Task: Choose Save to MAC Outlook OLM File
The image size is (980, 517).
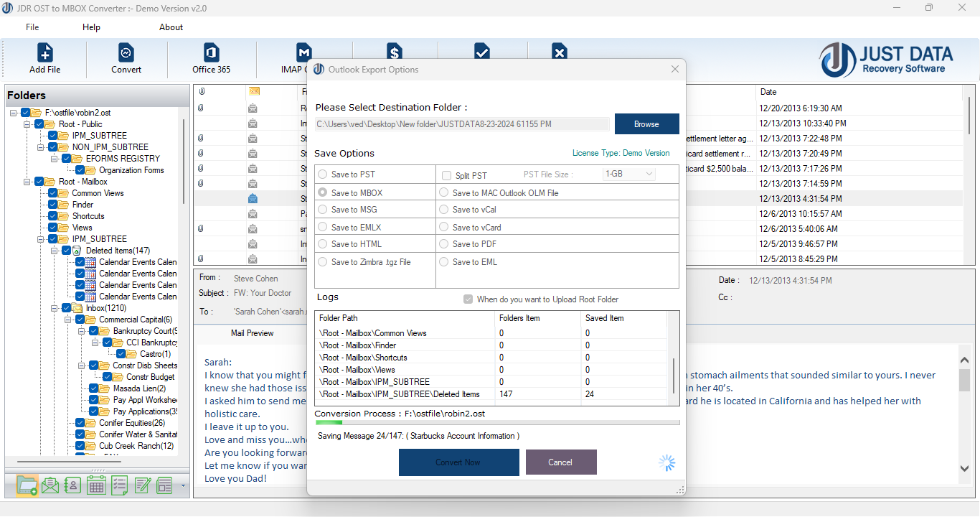Action: (444, 192)
